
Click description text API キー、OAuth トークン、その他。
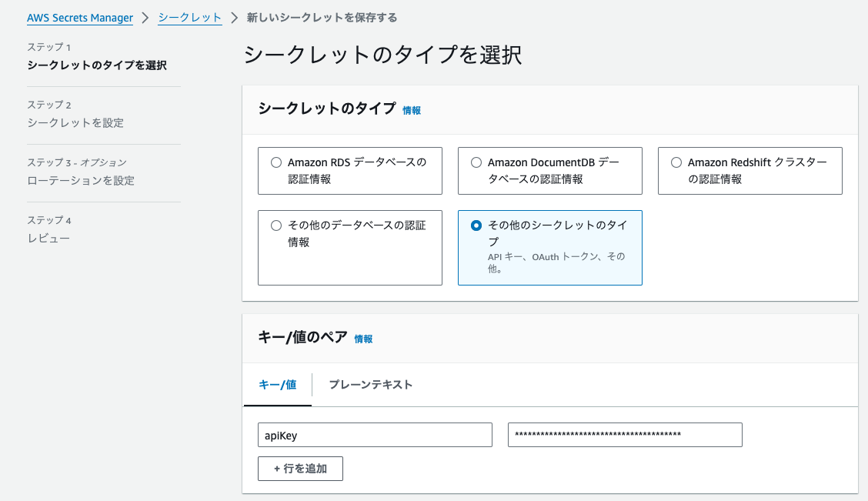556,262
